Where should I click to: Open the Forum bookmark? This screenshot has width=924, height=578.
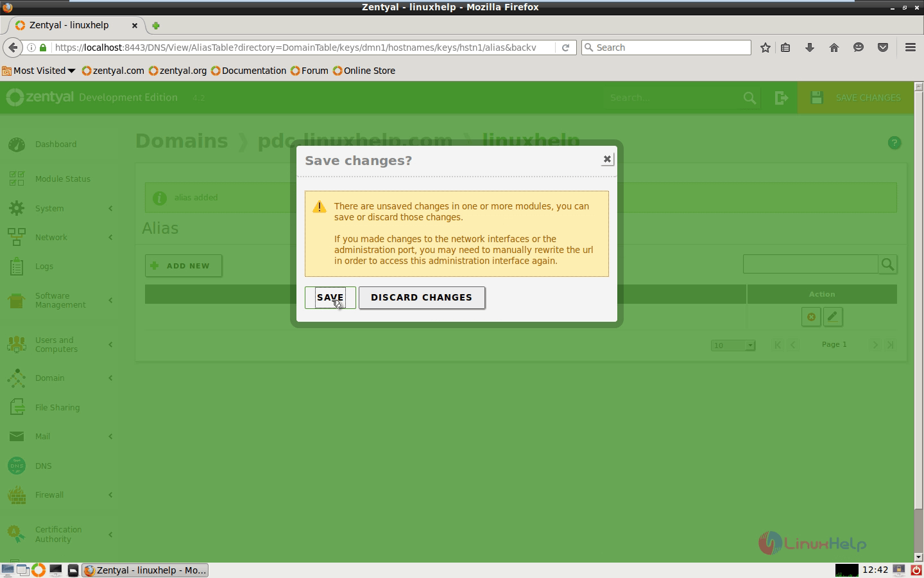309,71
